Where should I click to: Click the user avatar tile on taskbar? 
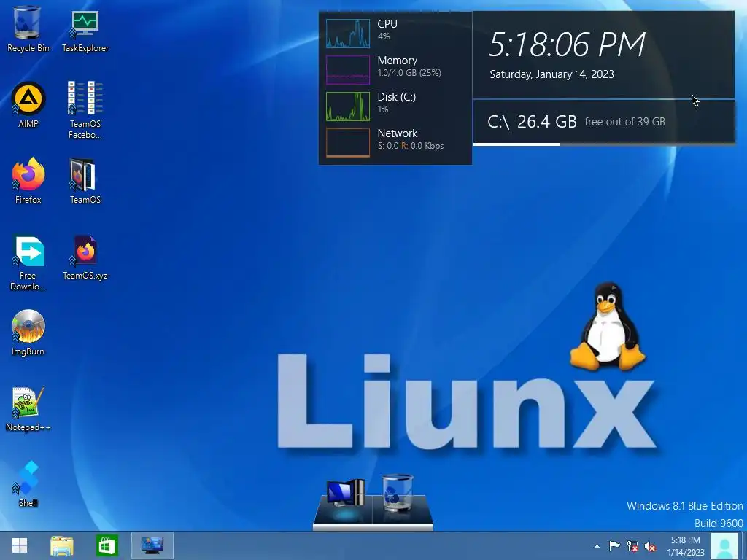[x=725, y=546]
